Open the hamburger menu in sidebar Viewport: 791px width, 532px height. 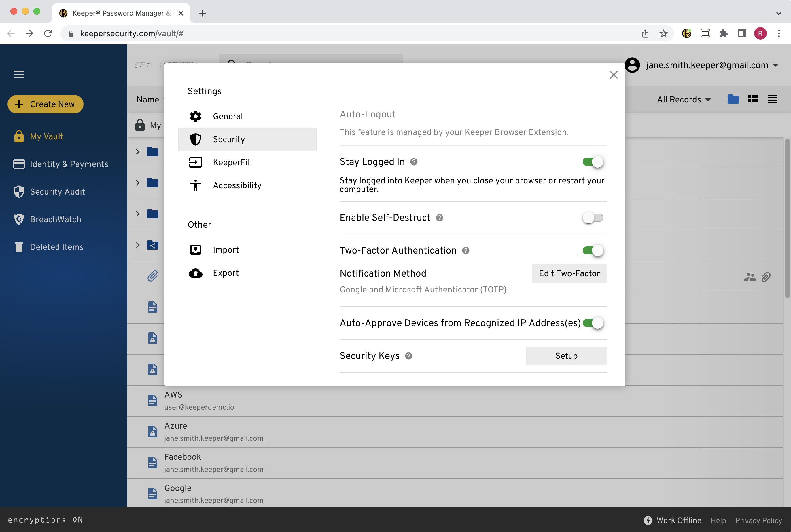pyautogui.click(x=19, y=74)
